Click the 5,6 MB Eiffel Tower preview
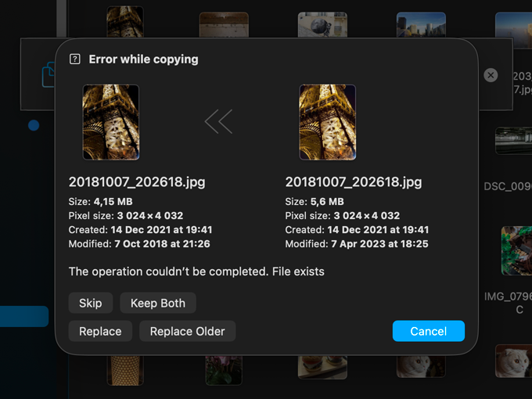Viewport: 532px width, 399px height. click(x=328, y=122)
